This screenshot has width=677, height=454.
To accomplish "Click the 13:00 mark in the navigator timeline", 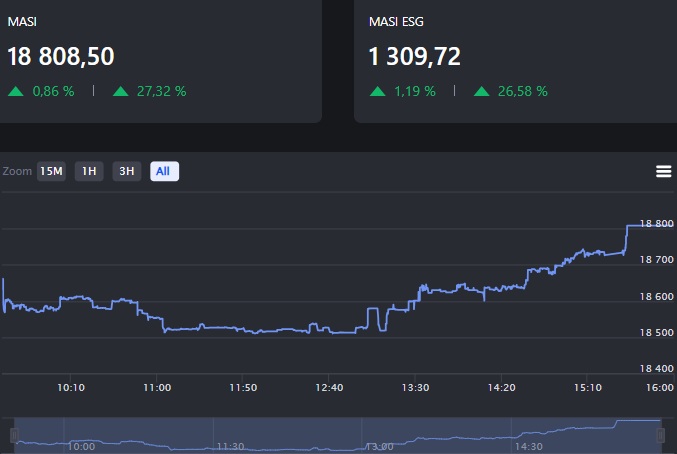I will [379, 447].
